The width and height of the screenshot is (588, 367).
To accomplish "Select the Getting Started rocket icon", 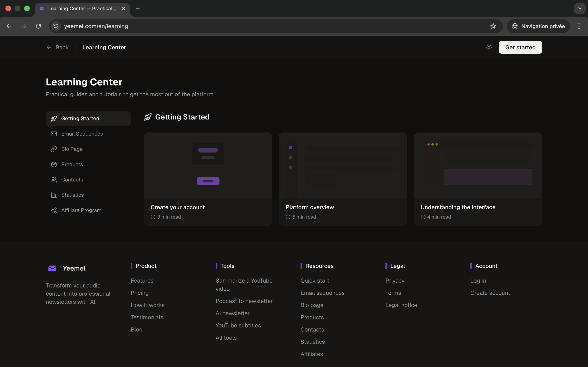I will tap(54, 118).
